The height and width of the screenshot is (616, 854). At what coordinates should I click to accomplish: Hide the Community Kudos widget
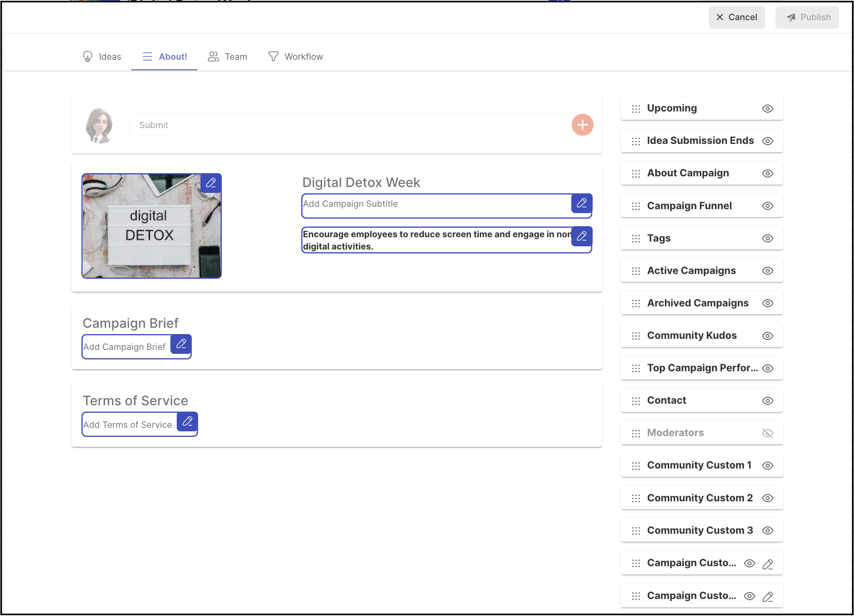[767, 336]
